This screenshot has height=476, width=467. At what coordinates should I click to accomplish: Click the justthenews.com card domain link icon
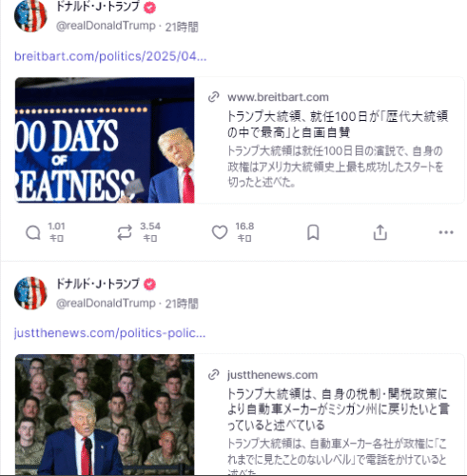coord(214,375)
